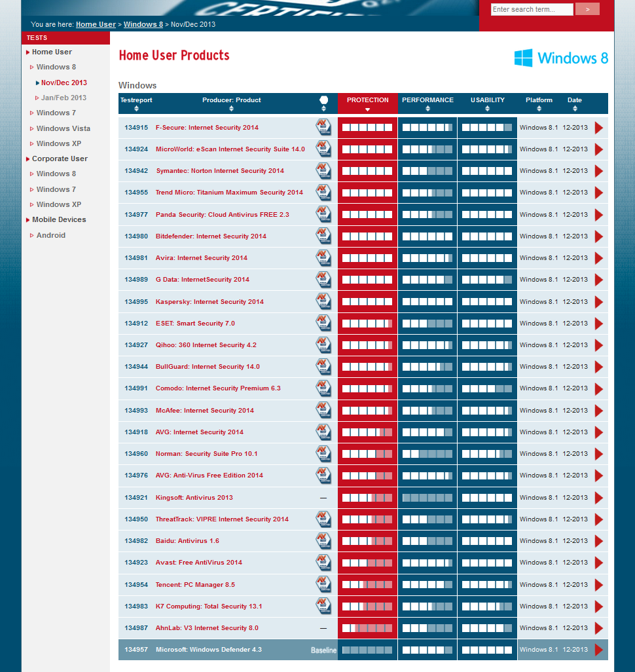Select Jan/Feb 2013 tests
Screen dimensions: 635x672
pos(63,98)
